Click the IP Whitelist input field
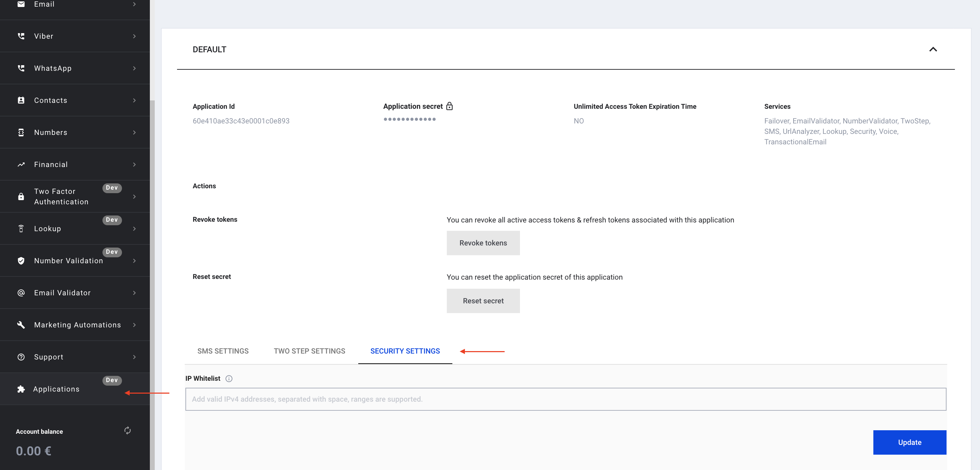This screenshot has width=980, height=470. [x=565, y=399]
